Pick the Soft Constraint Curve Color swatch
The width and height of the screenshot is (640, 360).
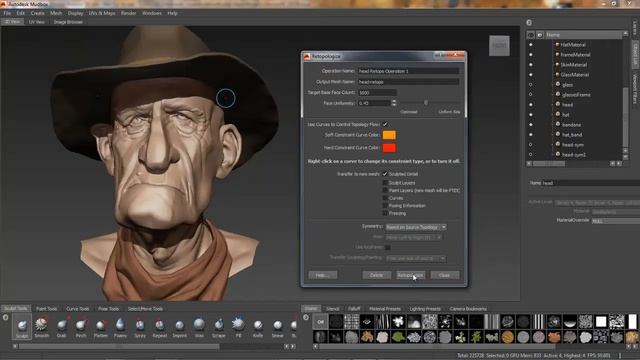[x=389, y=135]
